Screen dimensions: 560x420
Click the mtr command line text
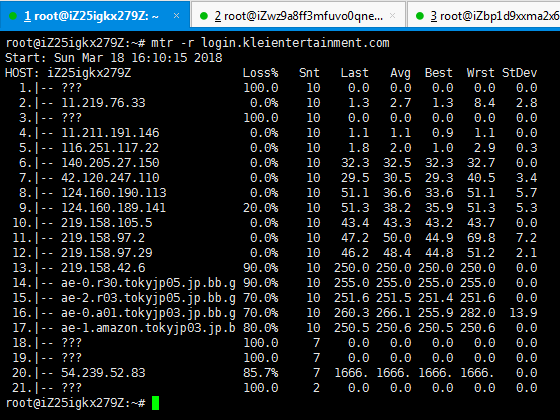[270, 43]
